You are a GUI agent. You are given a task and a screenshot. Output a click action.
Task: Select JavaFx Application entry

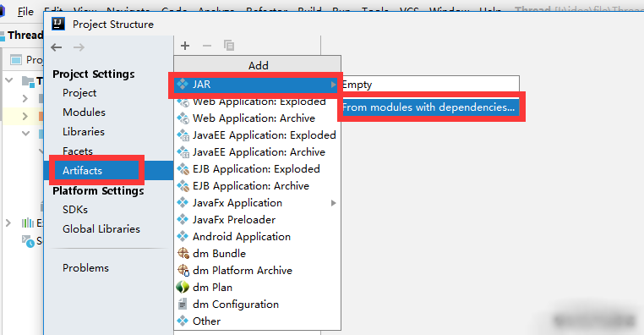tap(257, 203)
